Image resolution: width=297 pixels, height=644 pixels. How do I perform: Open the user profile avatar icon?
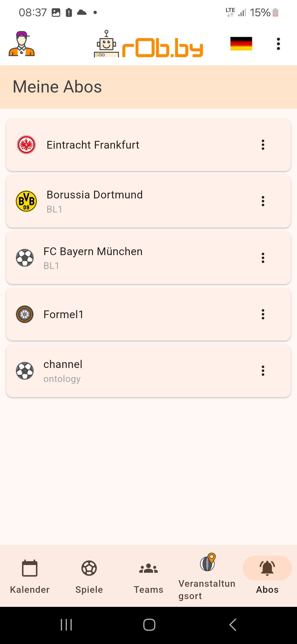click(x=22, y=44)
